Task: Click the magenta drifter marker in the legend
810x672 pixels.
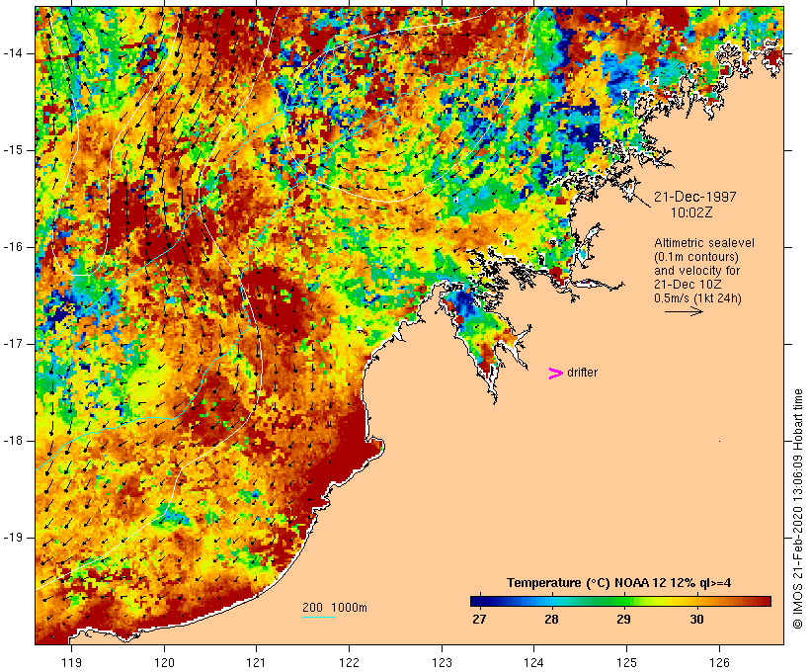Action: click(x=556, y=374)
